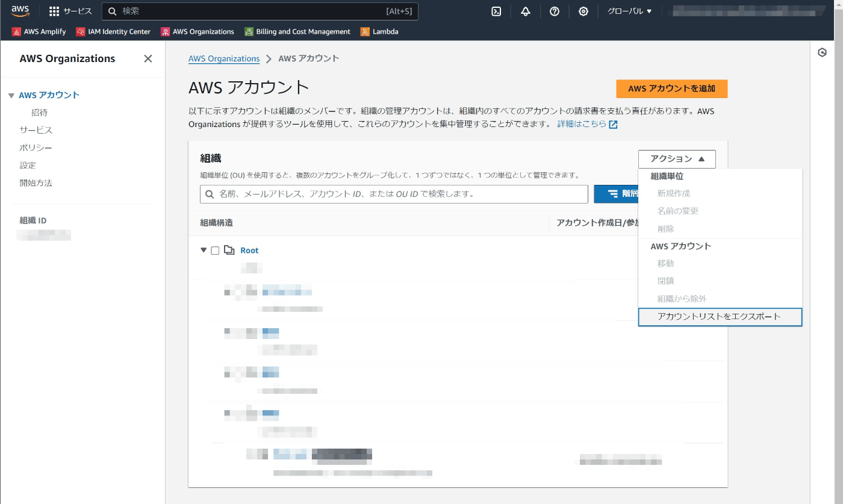Click the Billing and Cost Management bookmark icon

point(249,32)
